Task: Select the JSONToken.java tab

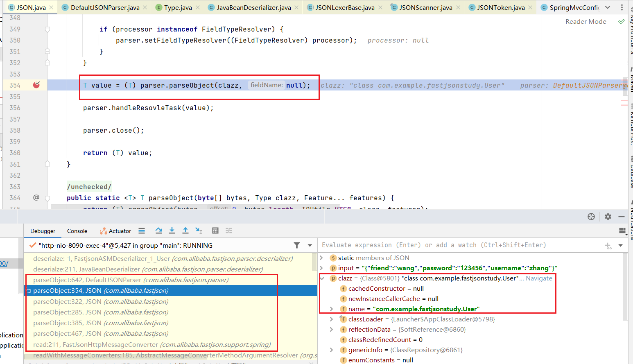Action: 501,7
